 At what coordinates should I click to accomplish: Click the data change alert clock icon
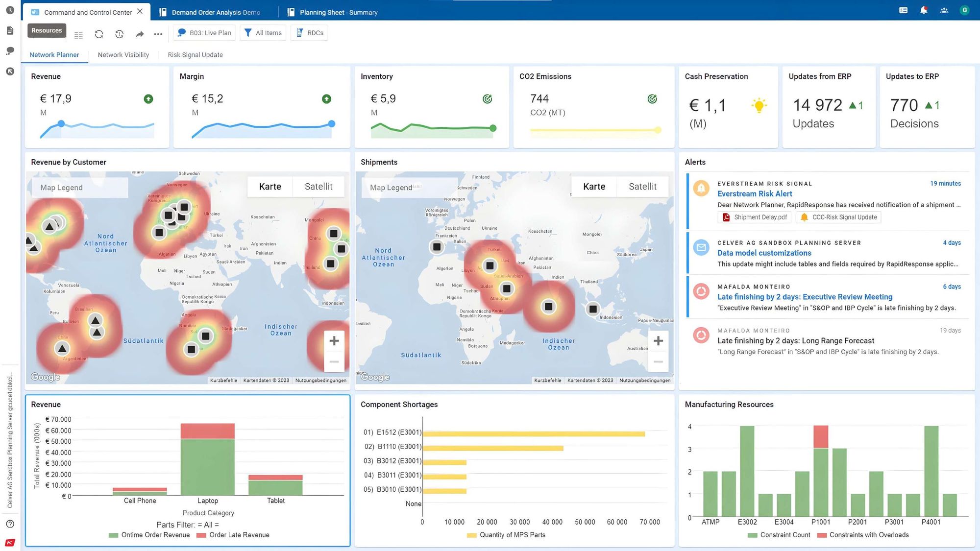pyautogui.click(x=119, y=34)
